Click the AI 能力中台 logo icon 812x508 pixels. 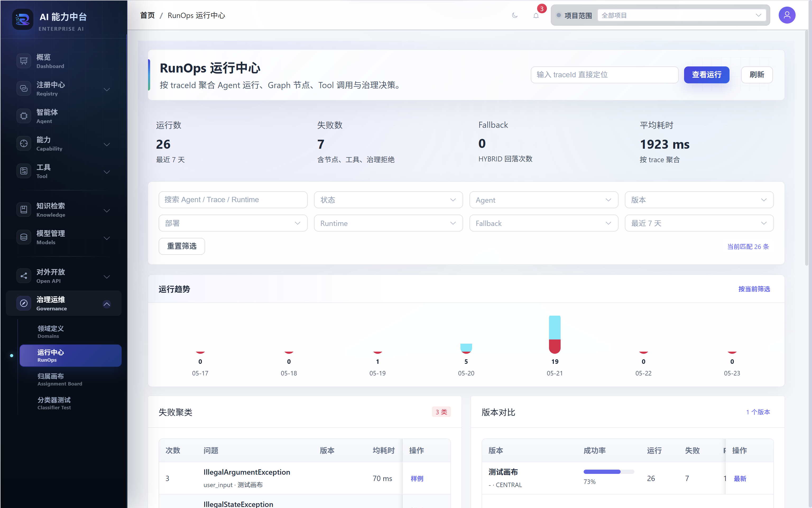[x=23, y=20]
